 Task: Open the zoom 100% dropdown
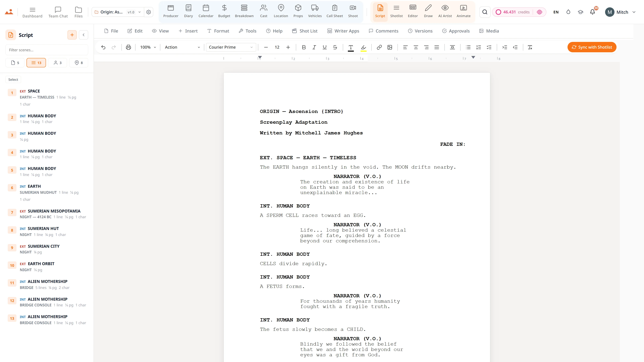pos(148,47)
